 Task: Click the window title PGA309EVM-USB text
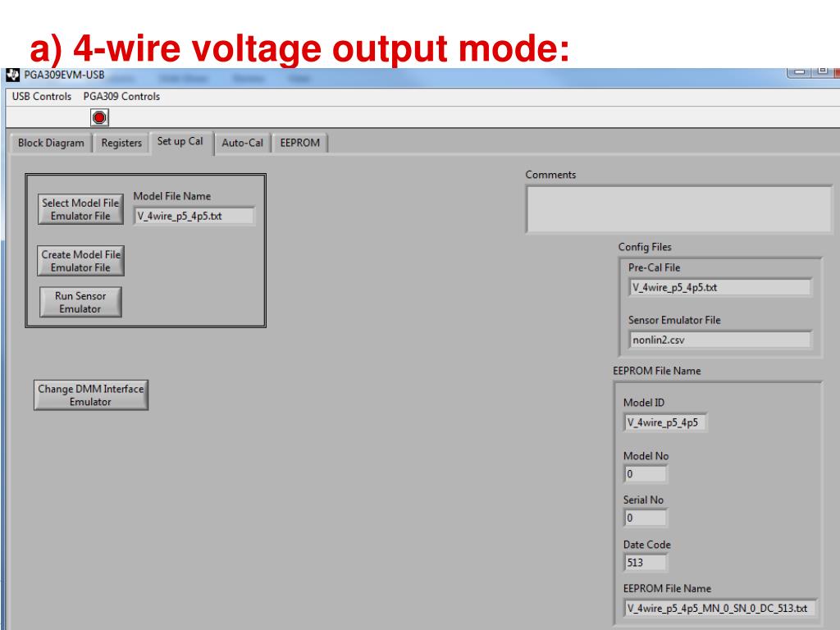64,75
